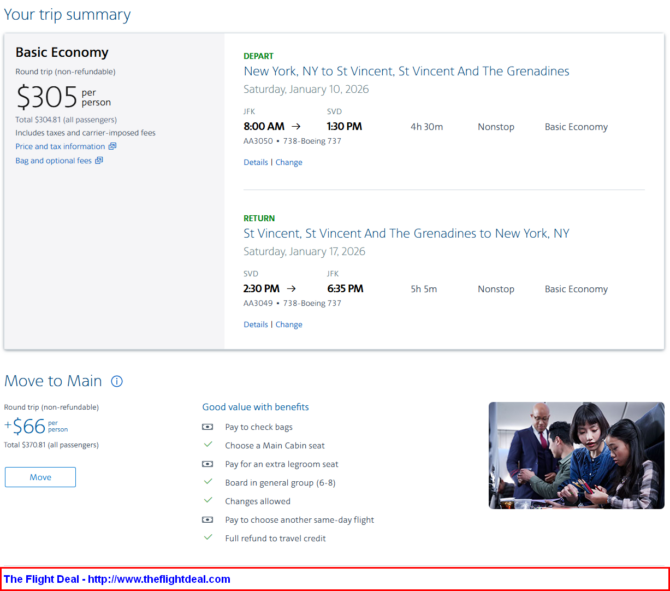Click 'Full refund to travel credit' text
This screenshot has height=591, width=670.
(x=276, y=538)
